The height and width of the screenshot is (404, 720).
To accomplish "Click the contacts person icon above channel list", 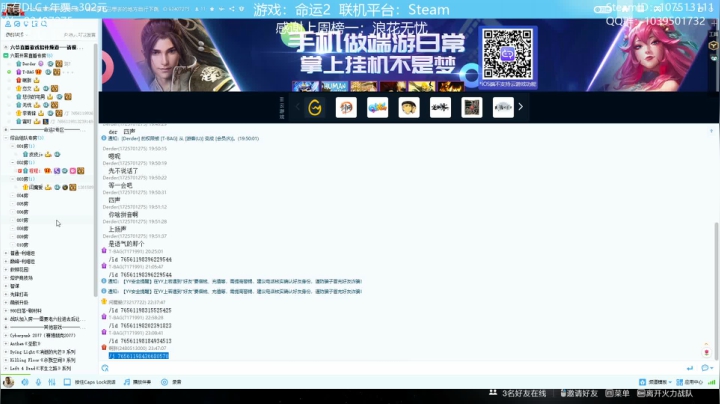I will click(8, 24).
